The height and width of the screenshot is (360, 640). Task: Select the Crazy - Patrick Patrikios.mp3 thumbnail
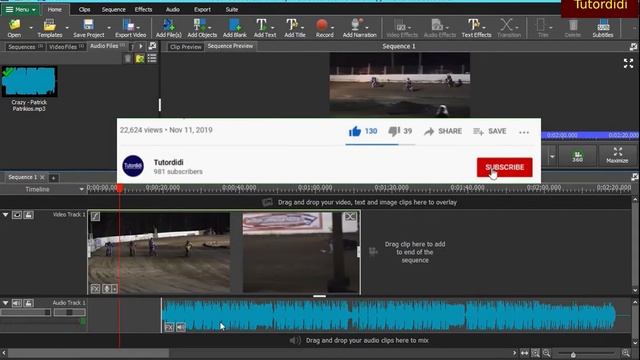point(29,82)
